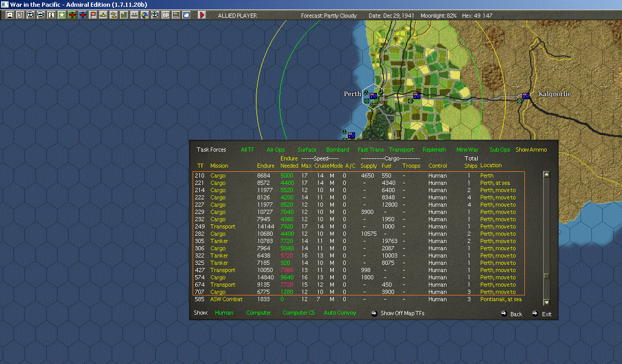Select TF 427 Transport row
622x364 pixels.
point(359,270)
